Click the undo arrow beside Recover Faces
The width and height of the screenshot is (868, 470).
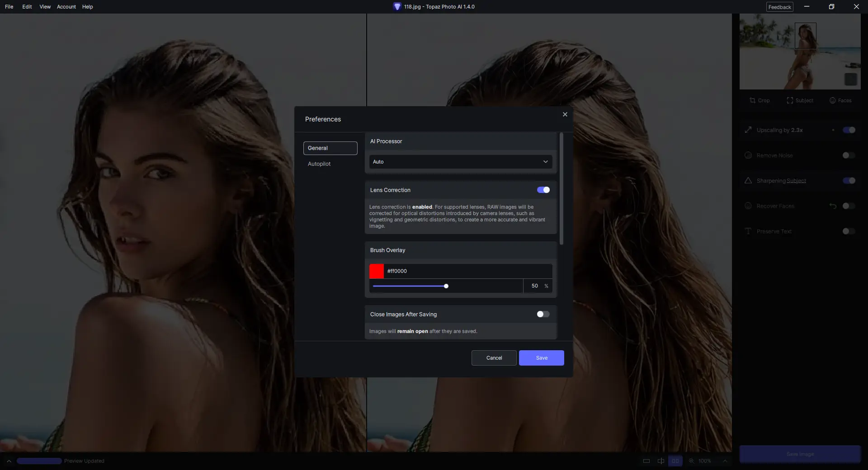(x=833, y=206)
